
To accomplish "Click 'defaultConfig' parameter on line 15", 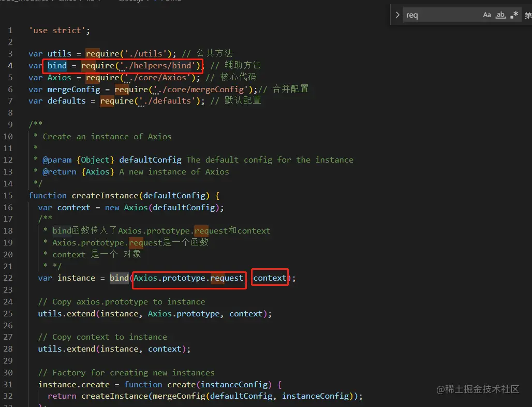I will pyautogui.click(x=174, y=196).
